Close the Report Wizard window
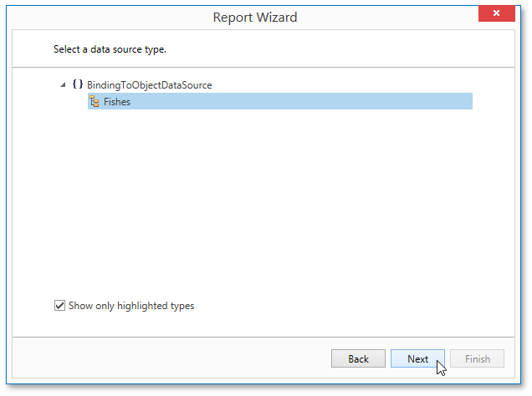 (x=496, y=13)
